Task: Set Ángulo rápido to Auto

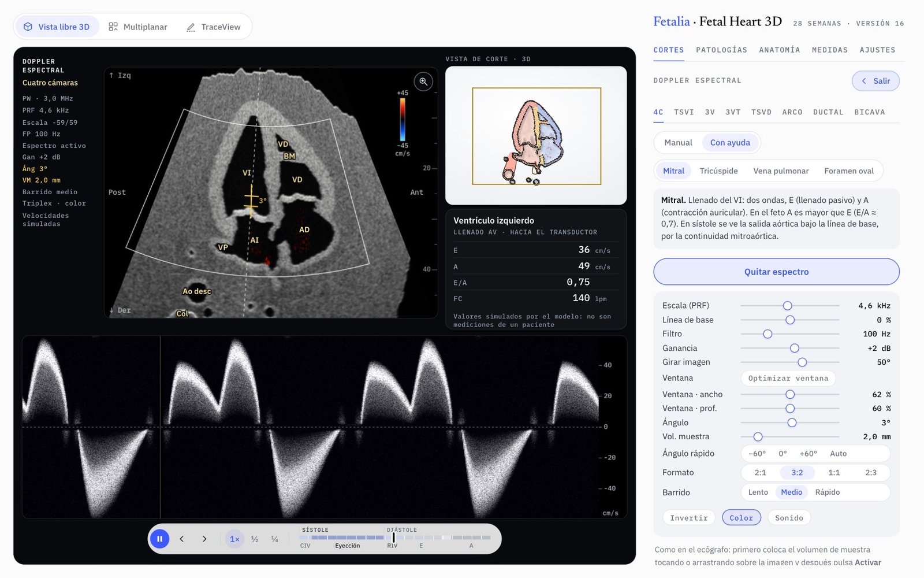Action: click(838, 454)
